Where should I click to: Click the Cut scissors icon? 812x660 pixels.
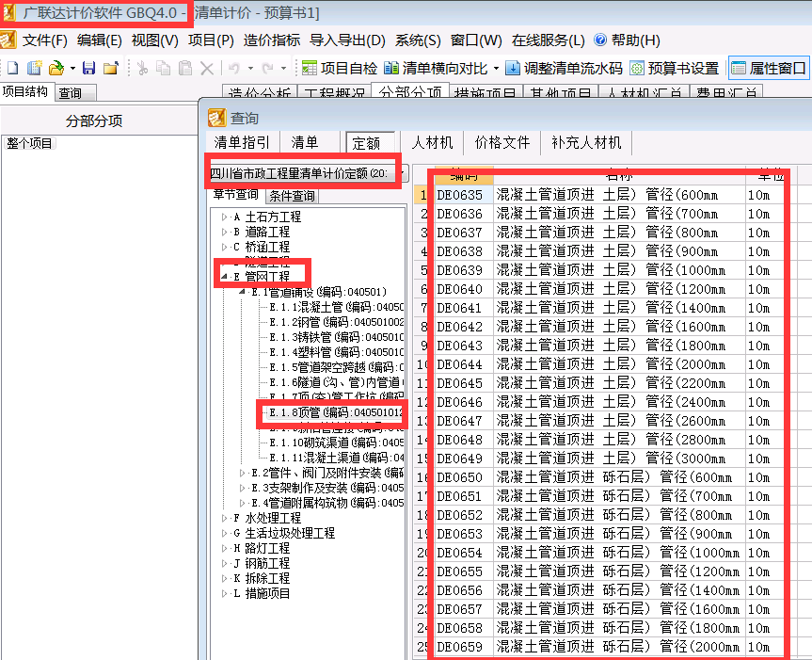pos(142,69)
